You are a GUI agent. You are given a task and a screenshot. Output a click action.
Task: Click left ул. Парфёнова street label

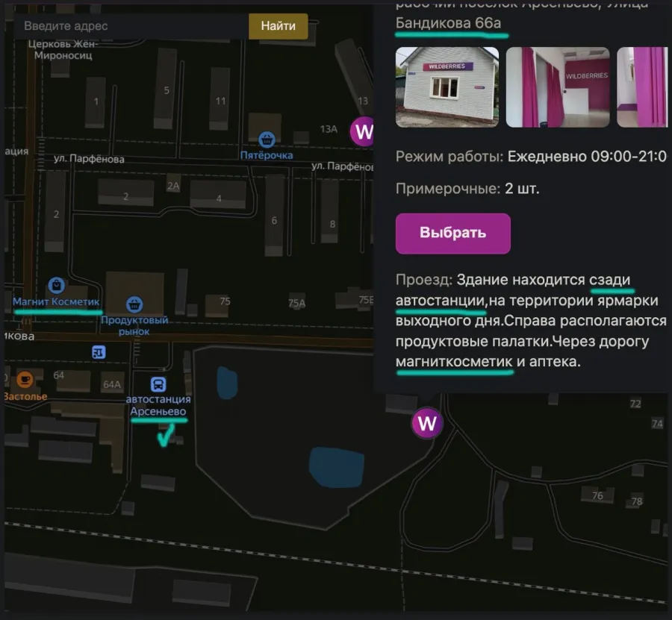coord(89,159)
